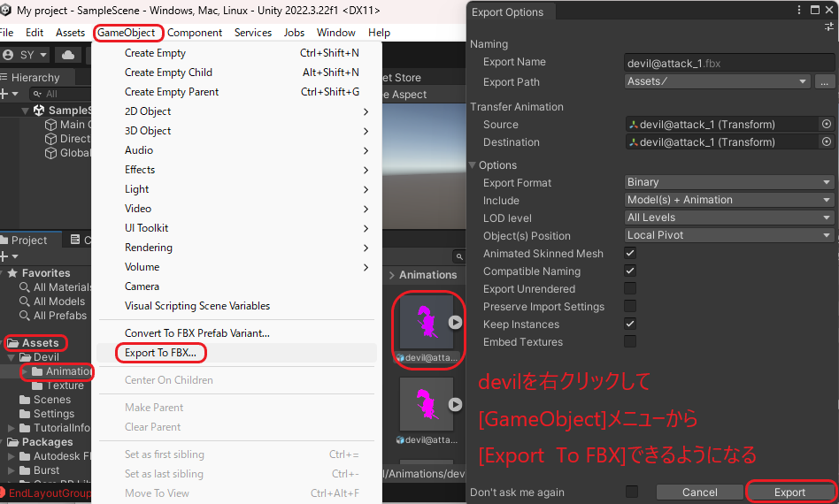This screenshot has height=504, width=839.
Task: Open the Export Format dropdown
Action: pos(729,182)
